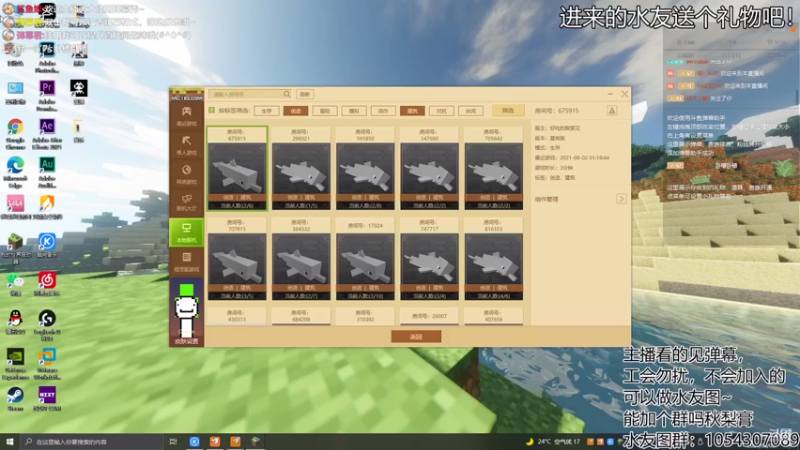This screenshot has width=800, height=450.
Task: Toggle the 创造 creative tag filter
Action: tap(295, 111)
